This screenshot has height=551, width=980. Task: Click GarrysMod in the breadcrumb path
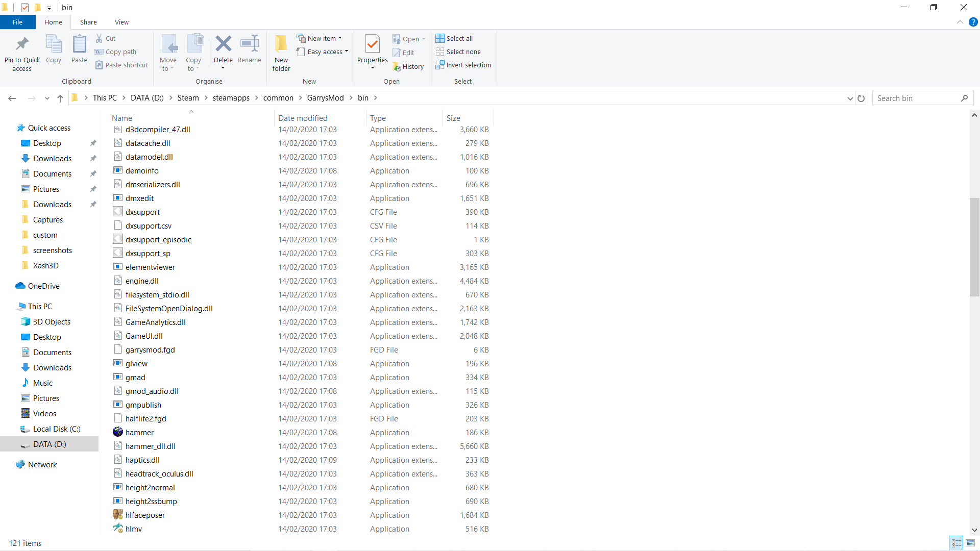[x=325, y=98]
